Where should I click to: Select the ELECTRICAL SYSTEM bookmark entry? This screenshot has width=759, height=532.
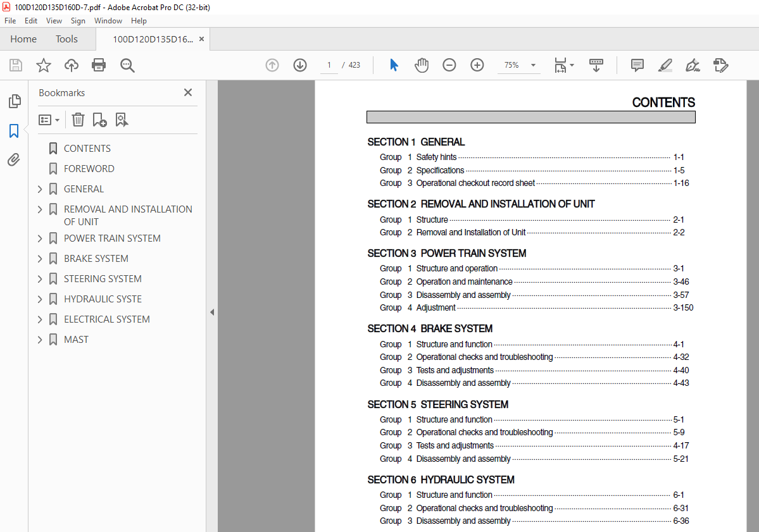(x=107, y=319)
